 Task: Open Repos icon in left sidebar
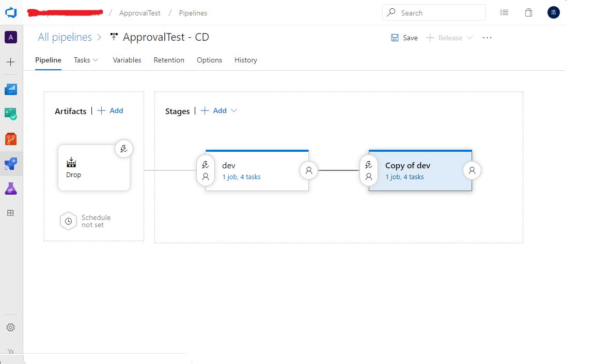pos(11,139)
